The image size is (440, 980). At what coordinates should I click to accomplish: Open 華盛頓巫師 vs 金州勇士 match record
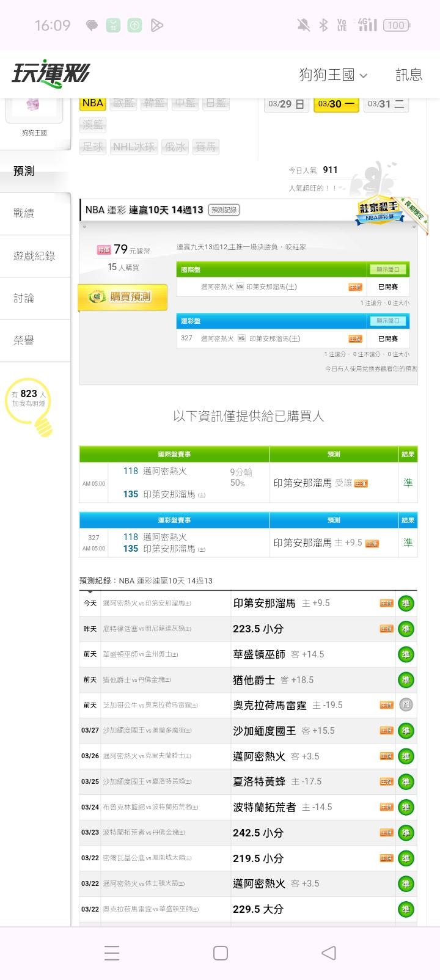click(x=141, y=654)
